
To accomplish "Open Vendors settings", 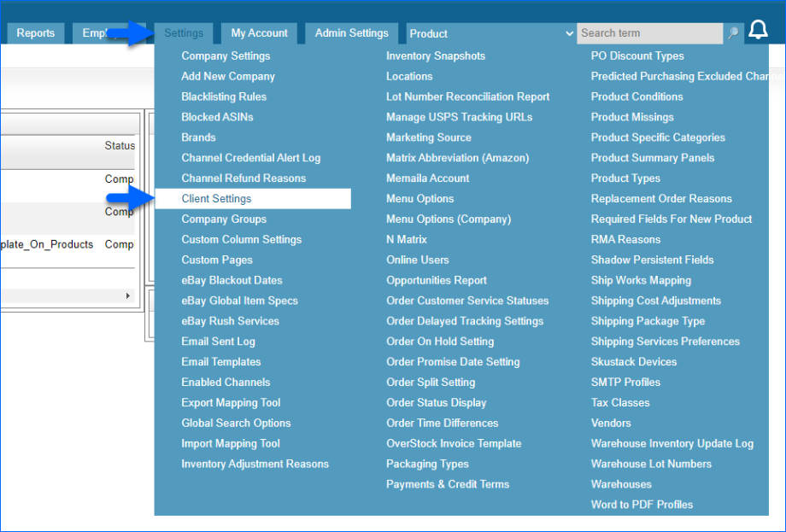I will click(610, 423).
